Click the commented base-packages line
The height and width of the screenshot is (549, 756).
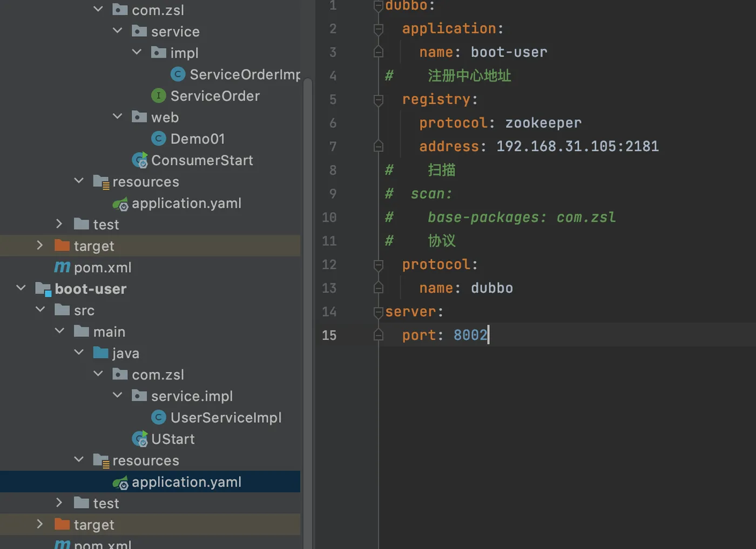point(500,217)
